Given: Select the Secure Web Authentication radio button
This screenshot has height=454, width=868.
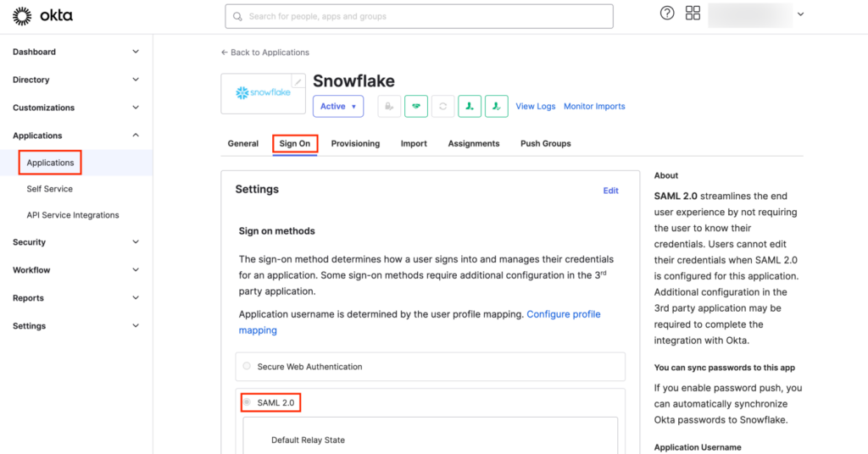Looking at the screenshot, I should pos(247,367).
